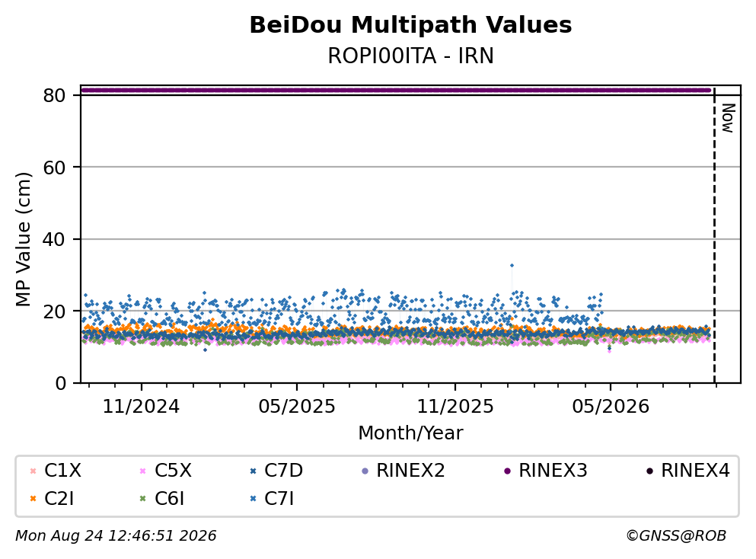Click the ROPI00ITA - IRN subtitle
The image size is (756, 559).
(411, 56)
